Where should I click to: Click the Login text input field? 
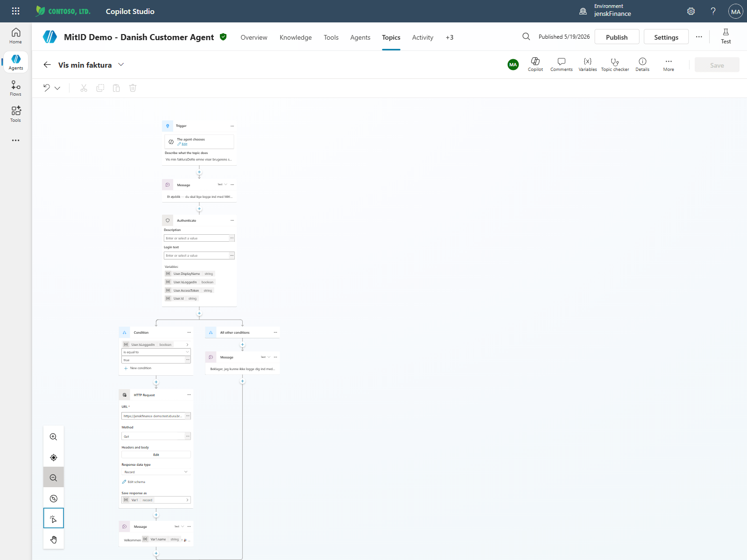coord(196,255)
